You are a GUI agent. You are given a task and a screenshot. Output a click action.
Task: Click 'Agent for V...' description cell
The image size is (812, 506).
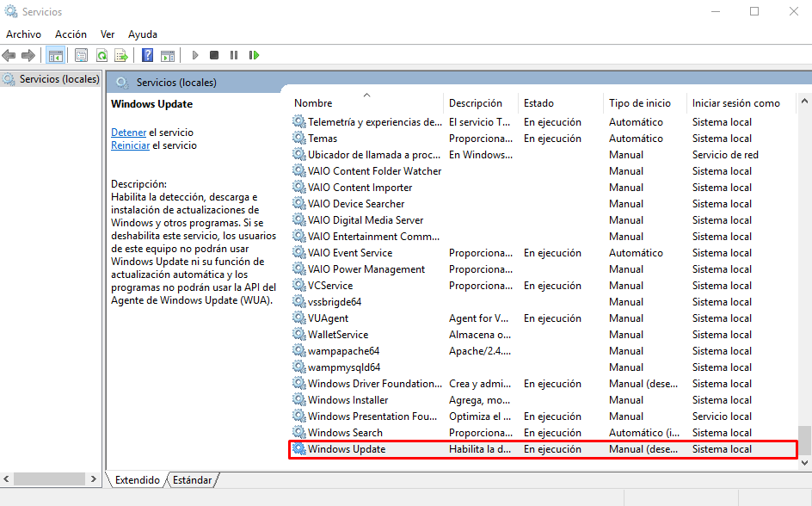point(478,318)
